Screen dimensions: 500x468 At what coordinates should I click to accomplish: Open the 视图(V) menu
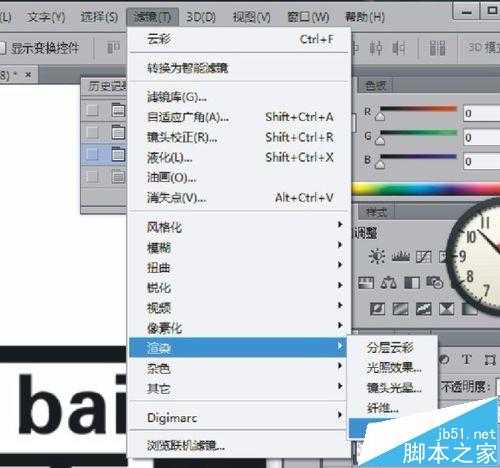[x=252, y=17]
